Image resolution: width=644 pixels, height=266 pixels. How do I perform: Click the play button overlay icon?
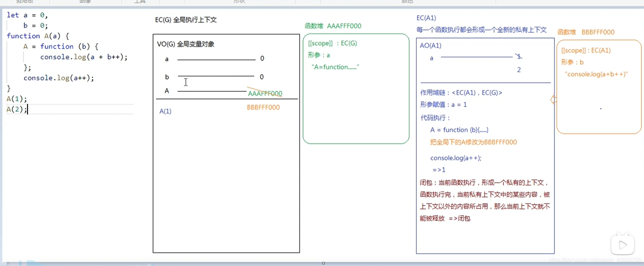click(623, 244)
